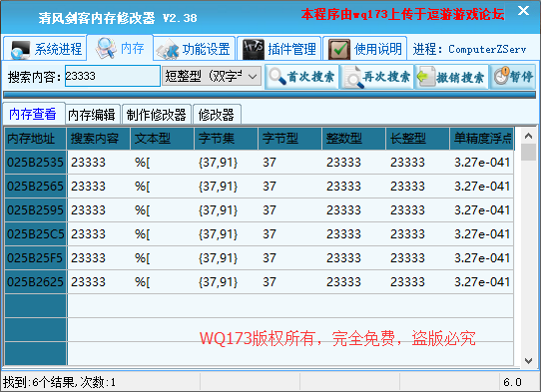
Task: Click the vertical scrollbar thumb
Action: pyautogui.click(x=528, y=153)
